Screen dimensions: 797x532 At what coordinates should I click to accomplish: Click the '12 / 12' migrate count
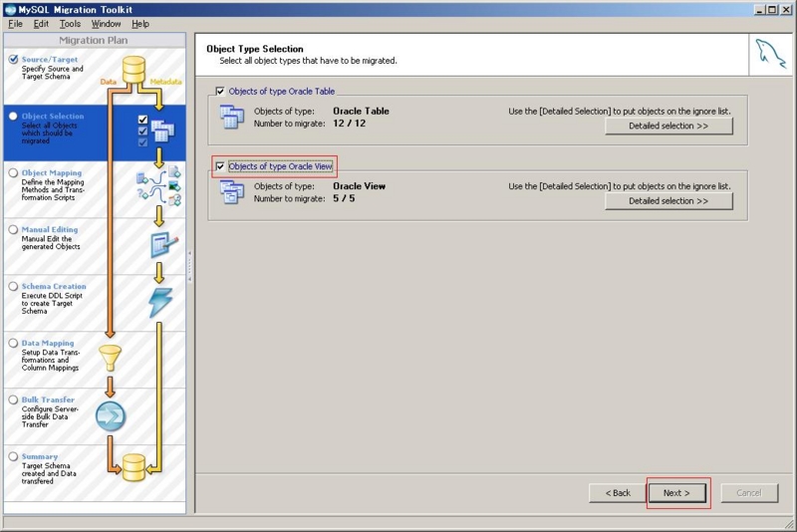(350, 124)
